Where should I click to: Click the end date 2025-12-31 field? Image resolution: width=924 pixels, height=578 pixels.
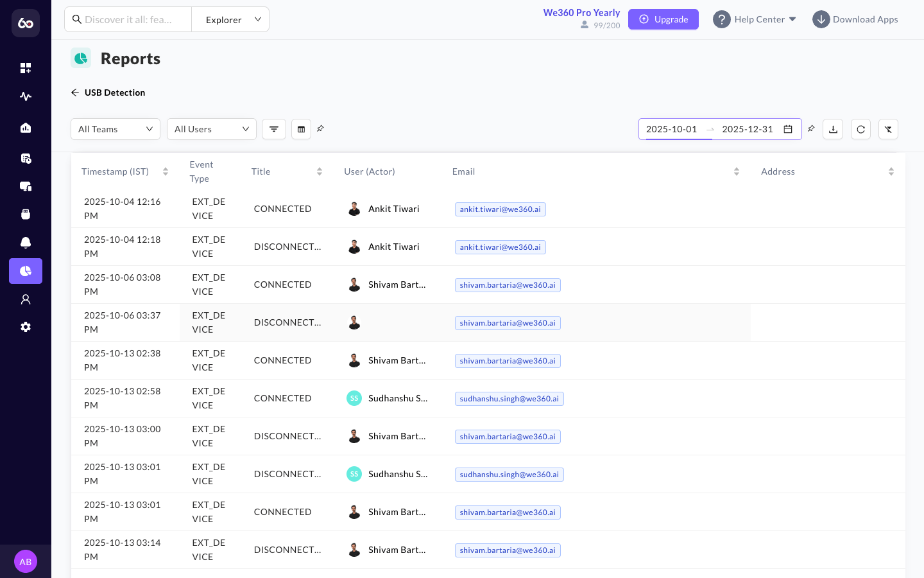click(748, 129)
